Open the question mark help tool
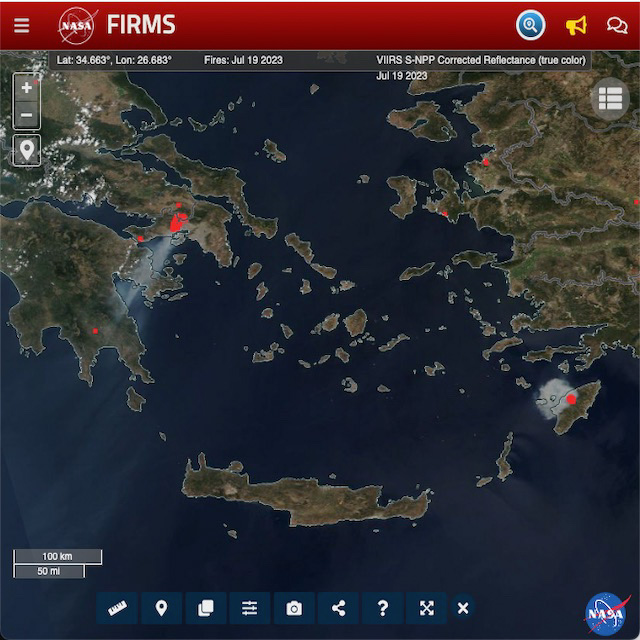Screen dimensions: 640x640 [382, 608]
